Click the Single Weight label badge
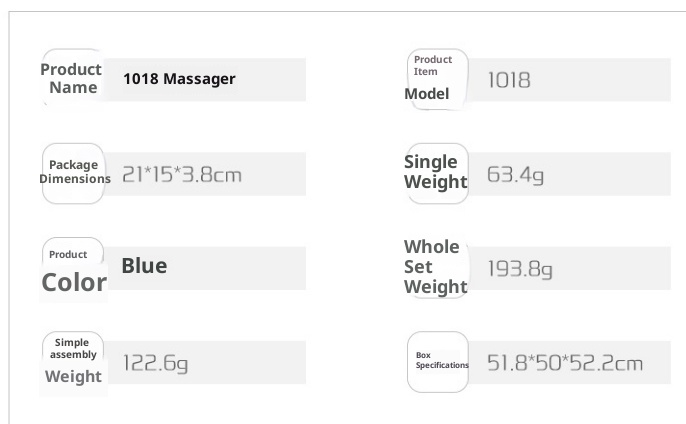Image resolution: width=686 pixels, height=424 pixels. (x=435, y=172)
